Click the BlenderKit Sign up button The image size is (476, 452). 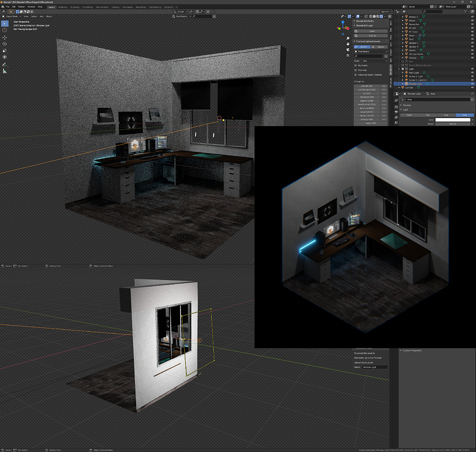371,36
